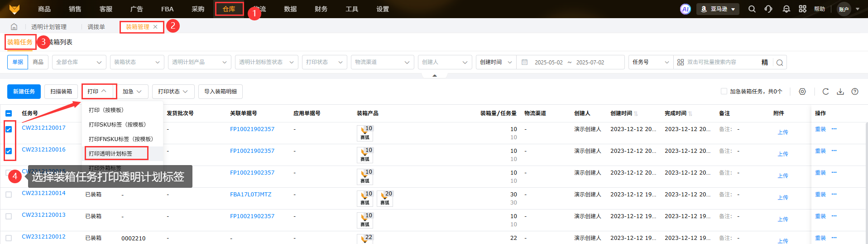Click the 新建任务 button
This screenshot has width=868, height=244.
pyautogui.click(x=24, y=92)
